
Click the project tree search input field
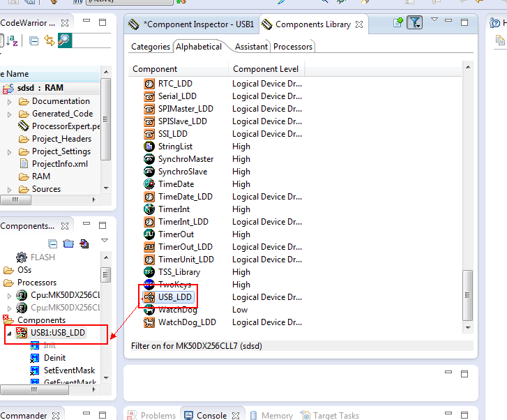coord(91,41)
